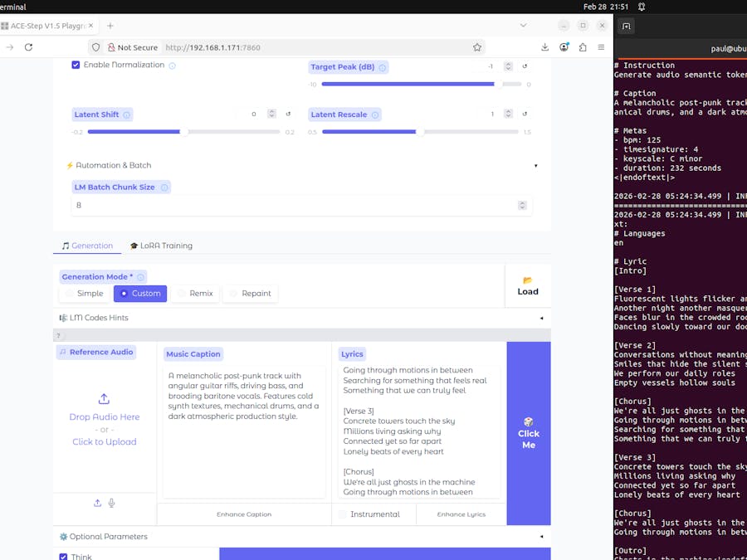Click into the Lyrics text area
The width and height of the screenshot is (747, 560).
tap(419, 432)
